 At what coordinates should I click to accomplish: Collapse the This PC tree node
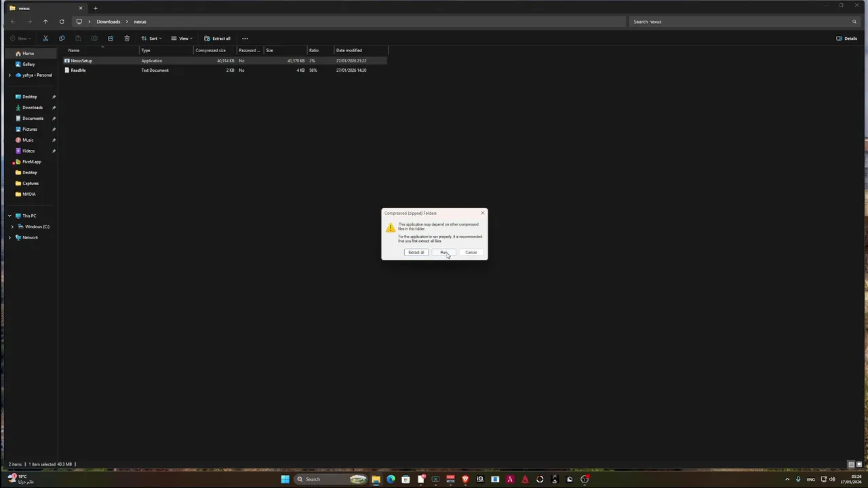9,216
